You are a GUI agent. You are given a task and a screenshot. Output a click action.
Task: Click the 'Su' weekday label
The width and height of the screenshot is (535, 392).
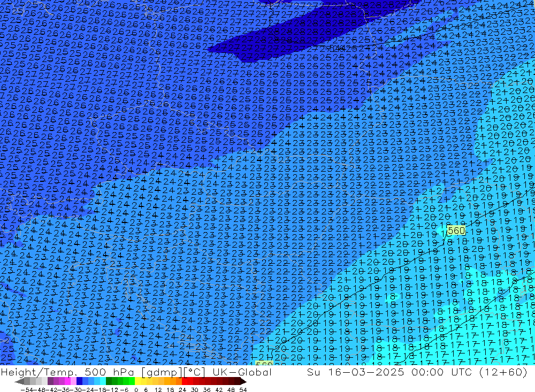[x=313, y=372]
